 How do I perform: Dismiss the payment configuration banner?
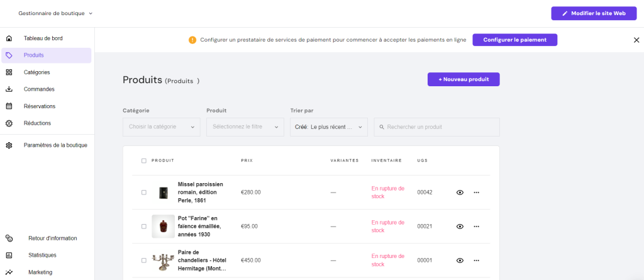click(636, 40)
